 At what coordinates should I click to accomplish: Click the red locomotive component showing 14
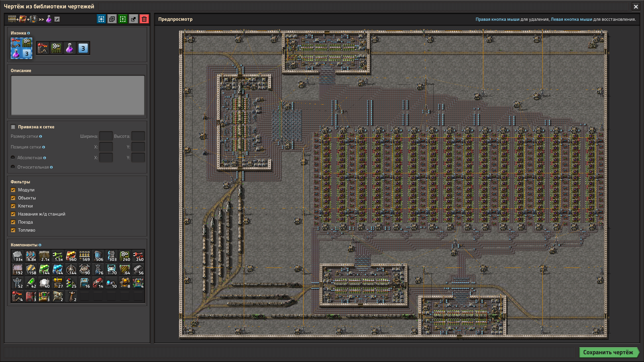click(x=98, y=283)
